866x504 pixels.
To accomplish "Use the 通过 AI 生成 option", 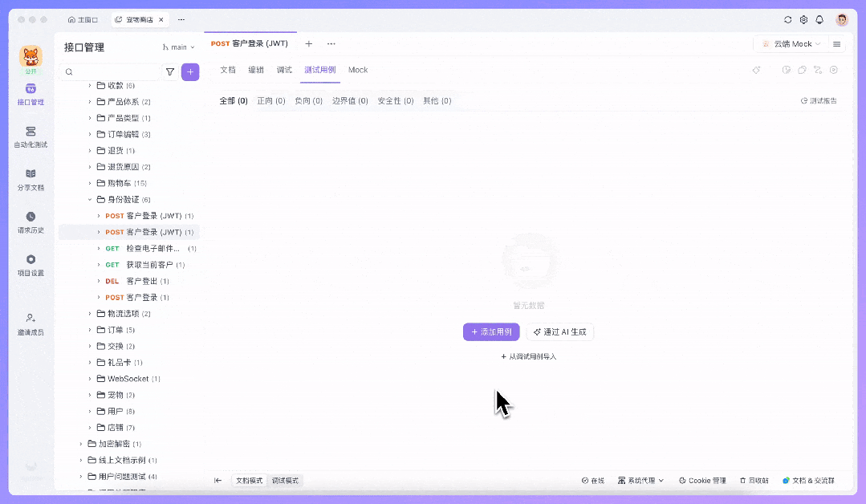I will pos(560,331).
